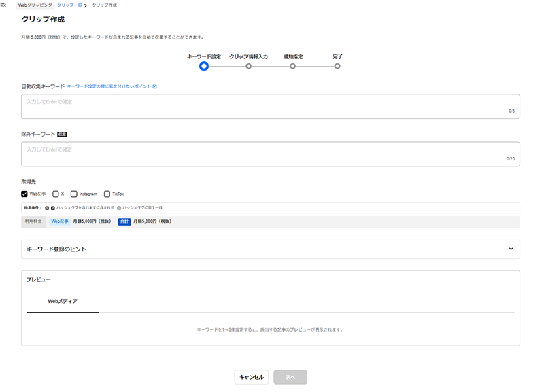Select the キーワード設定 step marker
The image size is (544, 392).
(x=203, y=66)
